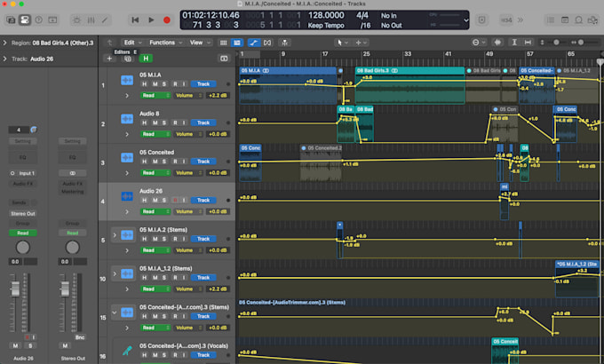Image resolution: width=604 pixels, height=364 pixels.
Task: Open the Editors pencil icon
Action: 105,20
